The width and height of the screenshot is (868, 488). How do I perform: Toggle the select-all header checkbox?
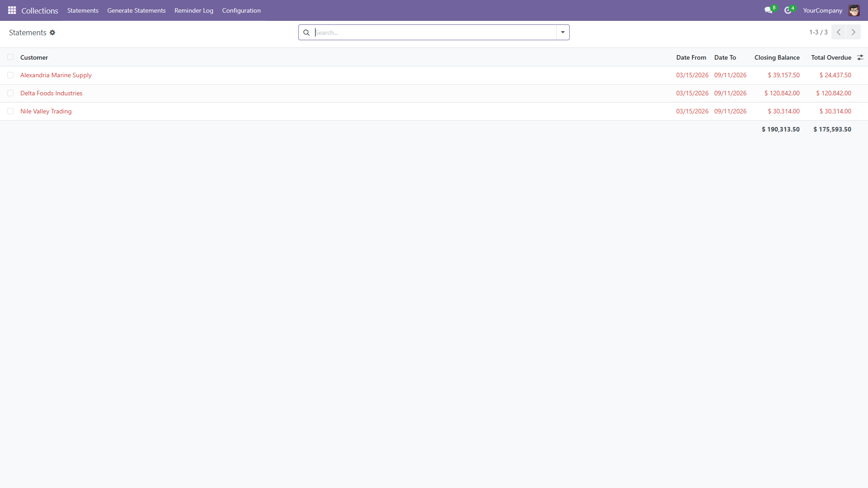[x=10, y=57]
